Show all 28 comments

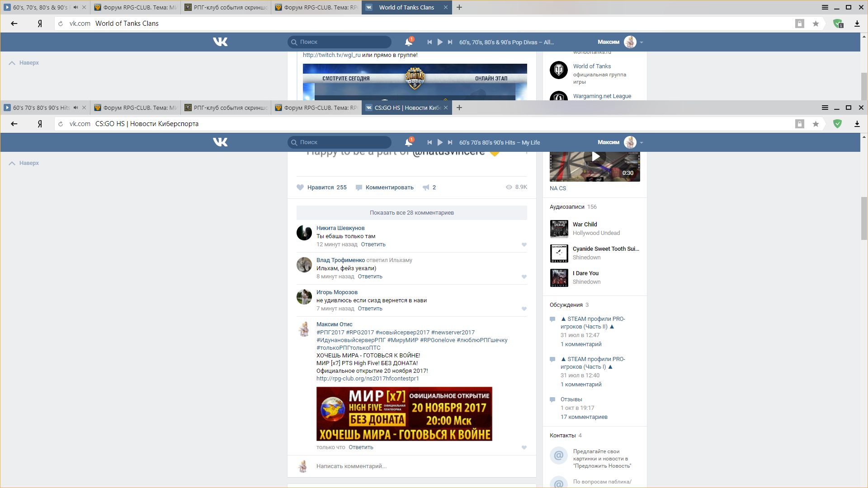[411, 213]
